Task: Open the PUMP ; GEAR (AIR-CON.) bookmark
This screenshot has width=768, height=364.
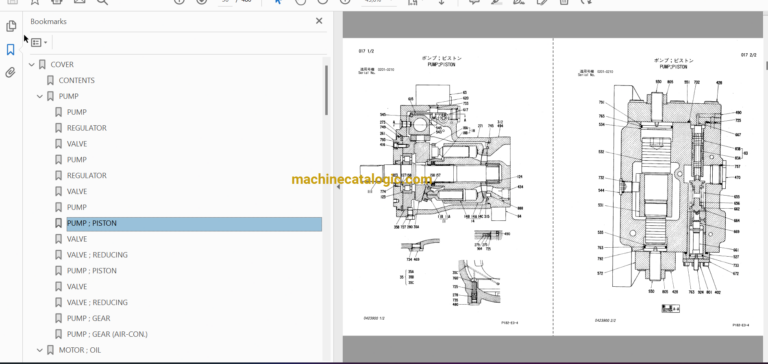Action: pyautogui.click(x=107, y=334)
